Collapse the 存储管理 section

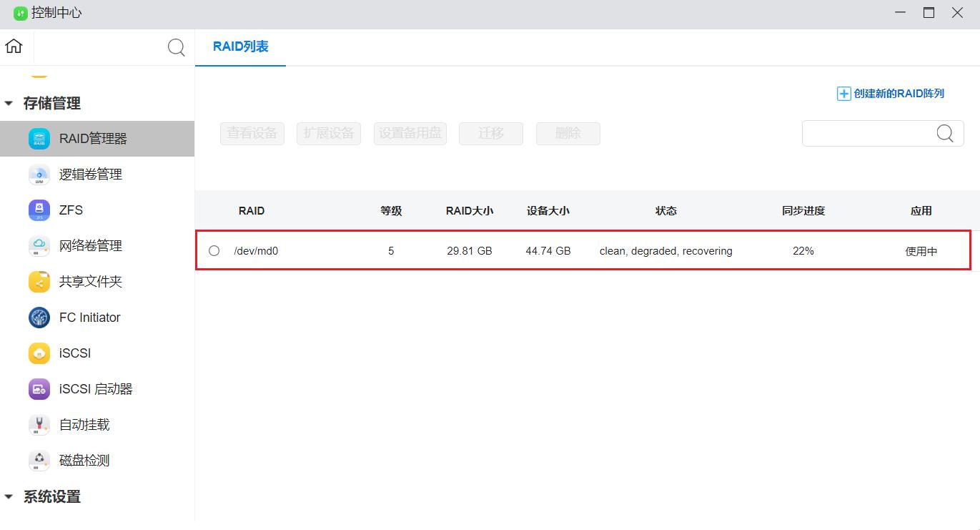pyautogui.click(x=9, y=104)
